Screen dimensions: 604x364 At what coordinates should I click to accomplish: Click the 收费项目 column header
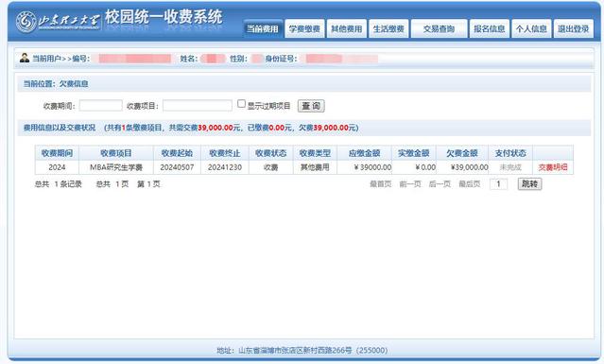(116, 153)
